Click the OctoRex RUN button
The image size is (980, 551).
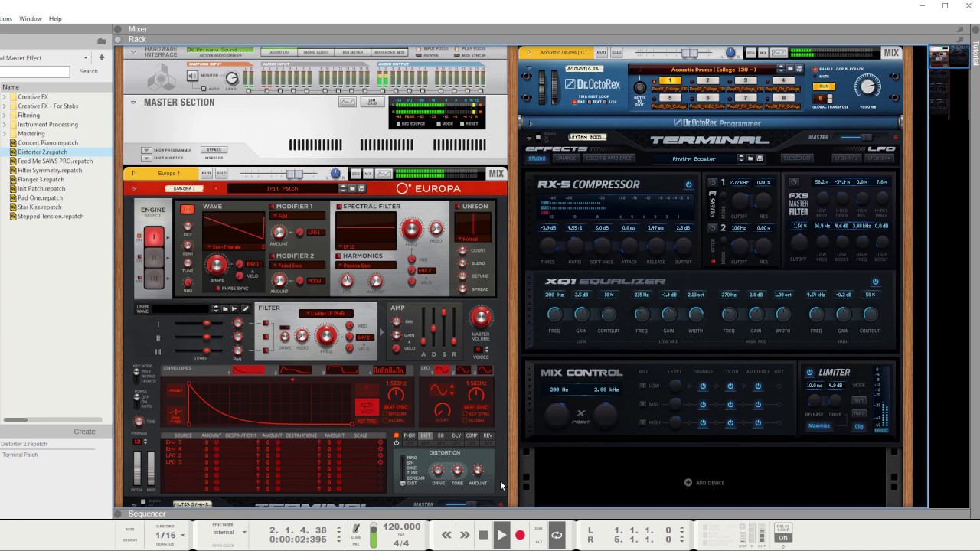tap(824, 86)
